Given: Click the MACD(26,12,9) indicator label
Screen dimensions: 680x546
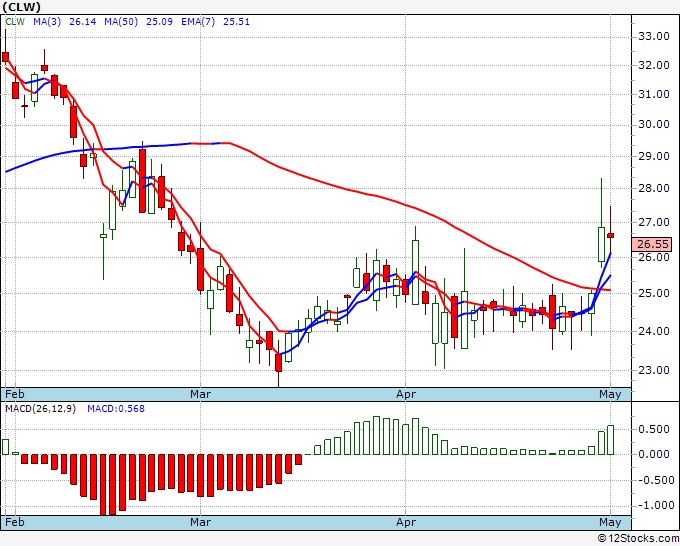Looking at the screenshot, I should coord(40,409).
